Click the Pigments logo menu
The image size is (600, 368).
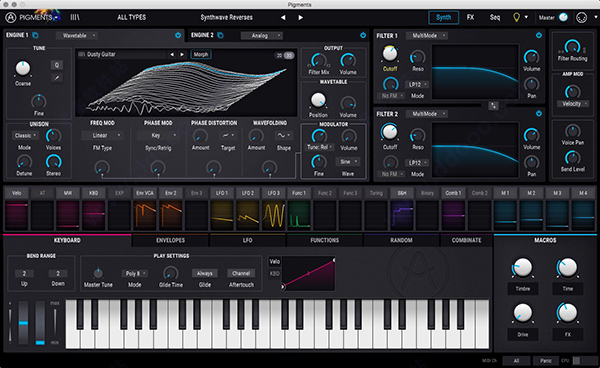33,18
